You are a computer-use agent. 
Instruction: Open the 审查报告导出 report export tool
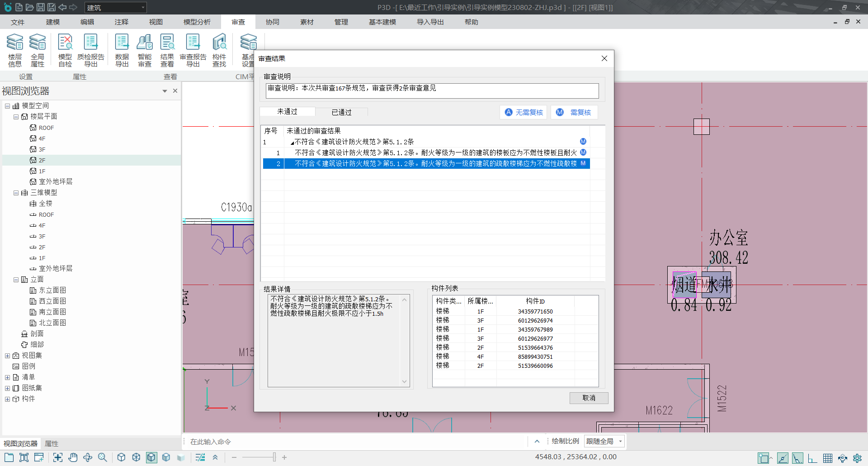click(x=193, y=50)
